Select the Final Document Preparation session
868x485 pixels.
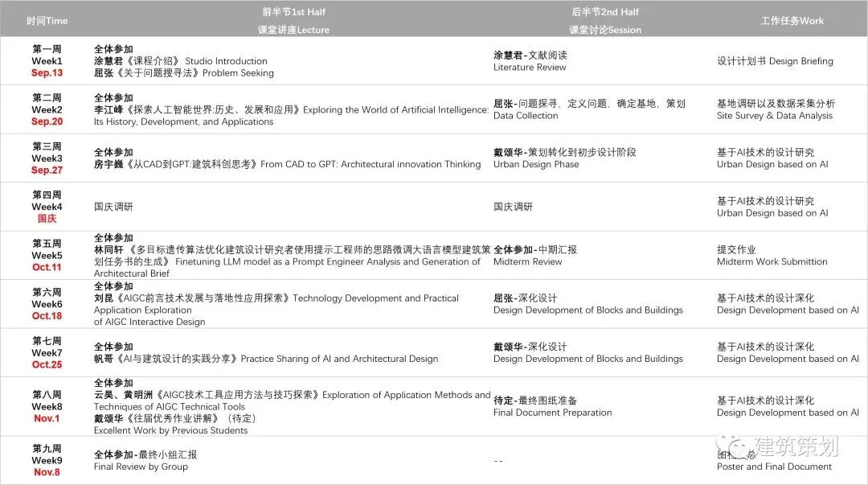(552, 413)
